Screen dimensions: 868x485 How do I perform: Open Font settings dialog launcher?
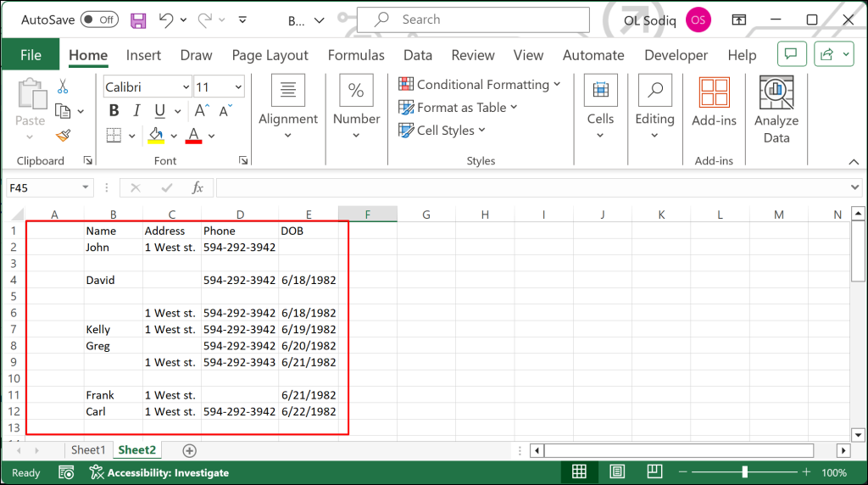(x=243, y=160)
